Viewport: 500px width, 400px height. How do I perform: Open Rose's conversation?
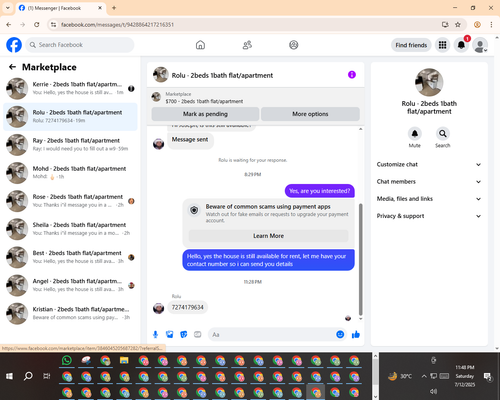coord(70,201)
